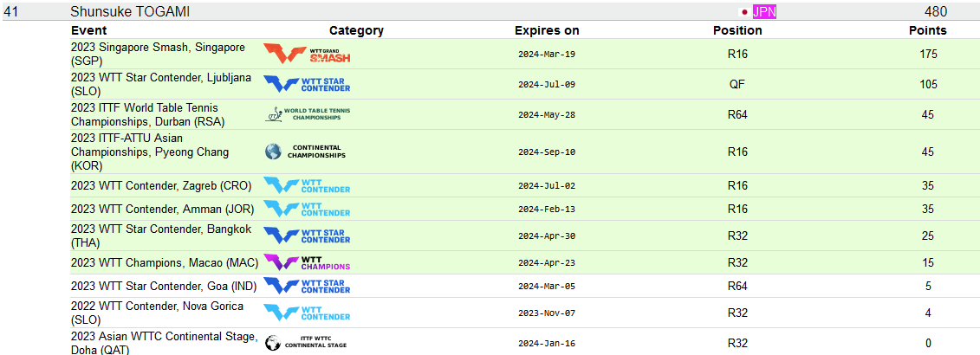980x355 pixels.
Task: Click the Continental Championships globe logo
Action: tap(305, 152)
